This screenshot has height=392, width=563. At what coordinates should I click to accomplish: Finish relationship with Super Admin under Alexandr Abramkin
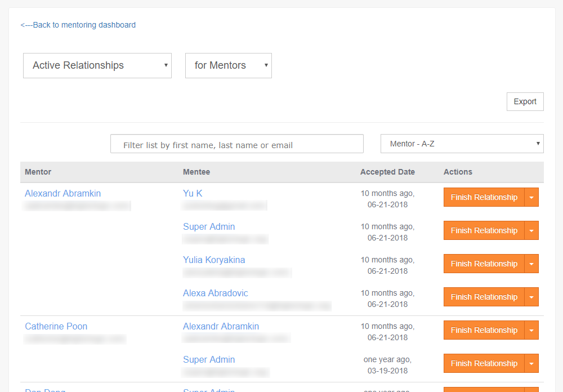click(484, 230)
